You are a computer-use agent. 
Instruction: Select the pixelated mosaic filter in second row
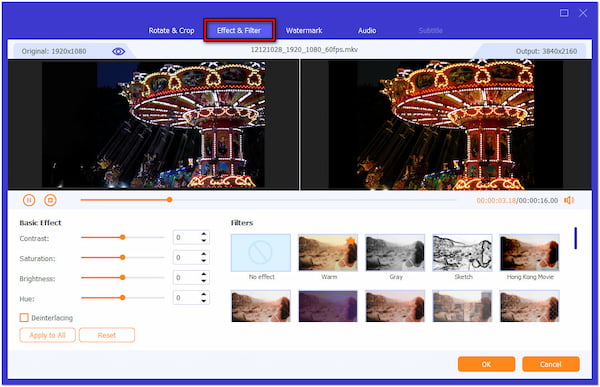tap(462, 306)
